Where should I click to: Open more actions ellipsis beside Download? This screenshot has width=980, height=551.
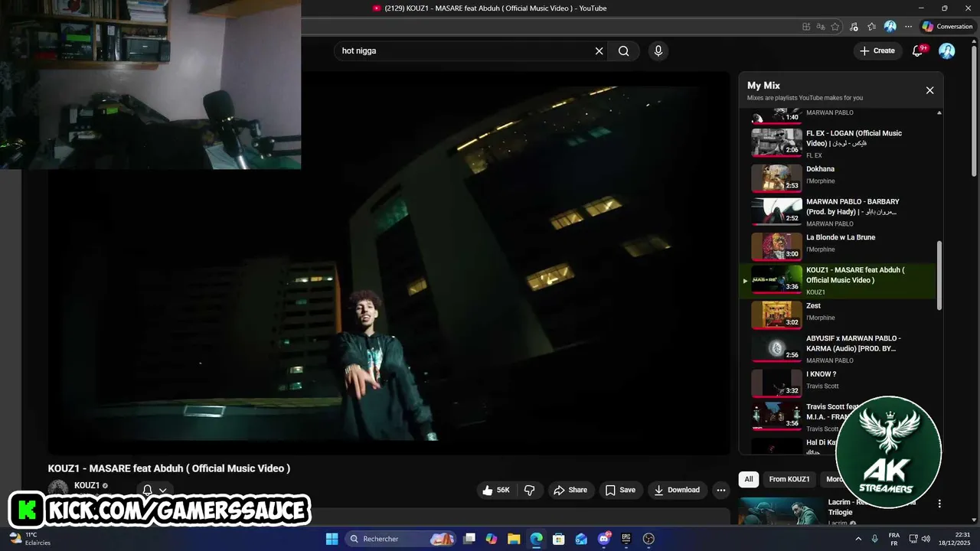tap(720, 490)
